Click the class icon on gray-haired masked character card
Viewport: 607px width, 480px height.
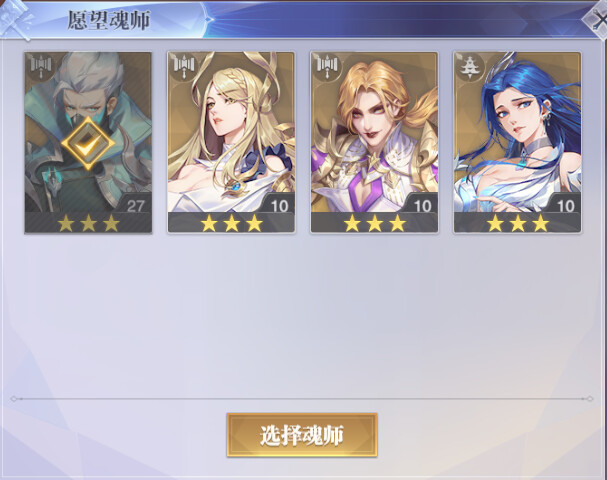[41, 67]
